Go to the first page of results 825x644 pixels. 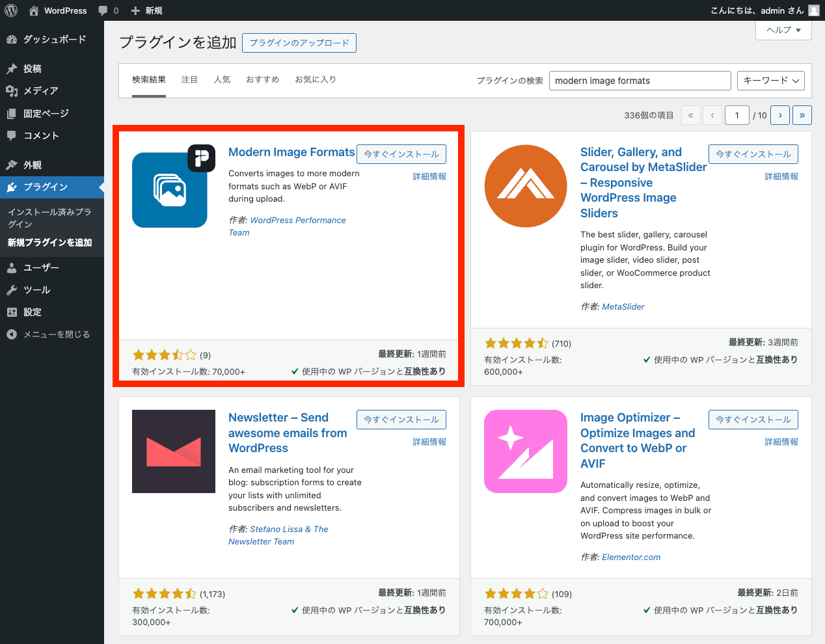tap(691, 115)
